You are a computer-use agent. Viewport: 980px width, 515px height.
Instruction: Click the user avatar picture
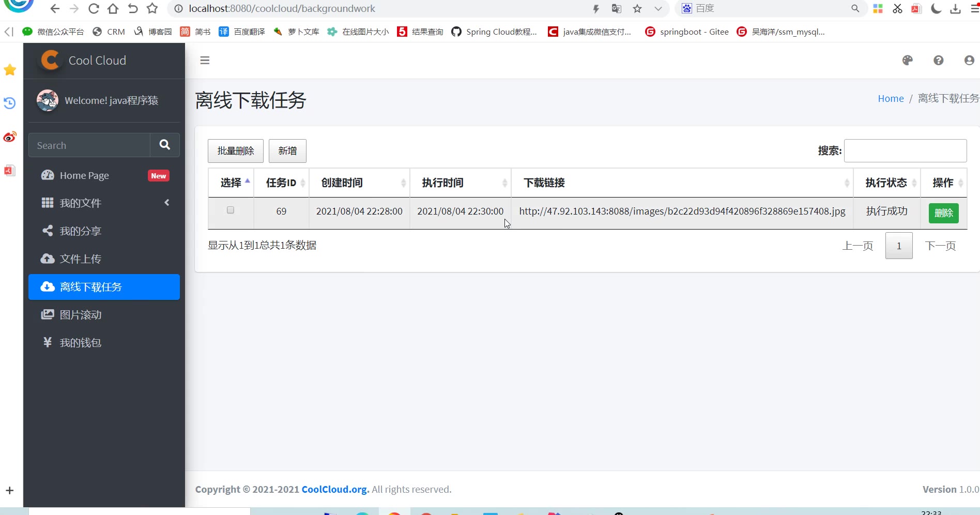pyautogui.click(x=47, y=100)
